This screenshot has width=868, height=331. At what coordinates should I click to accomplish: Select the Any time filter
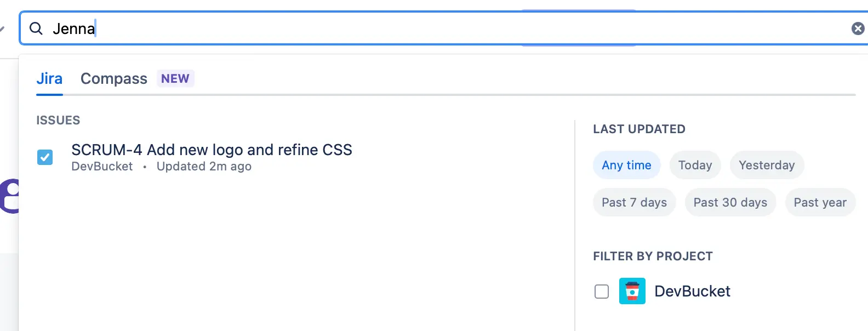626,165
